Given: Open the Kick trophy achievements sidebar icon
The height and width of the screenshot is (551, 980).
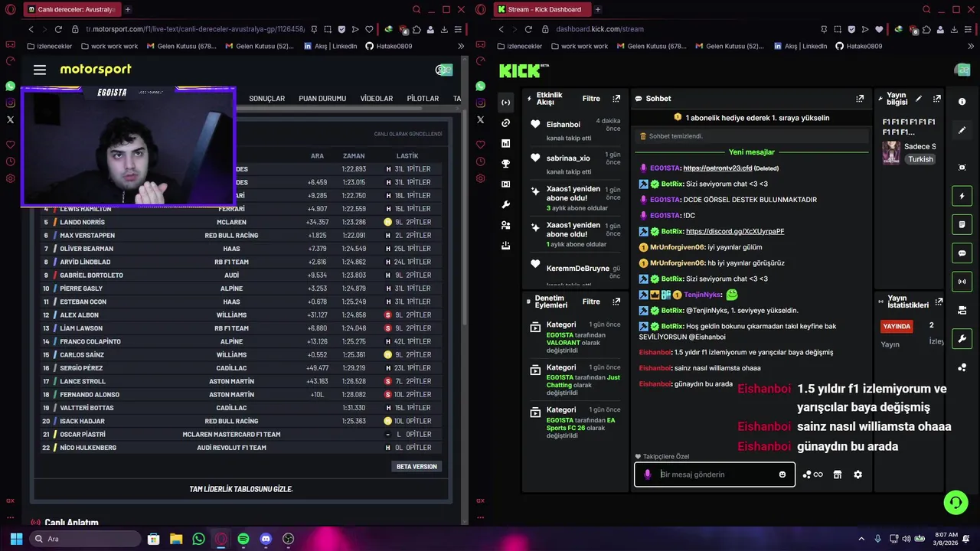Looking at the screenshot, I should (x=505, y=164).
